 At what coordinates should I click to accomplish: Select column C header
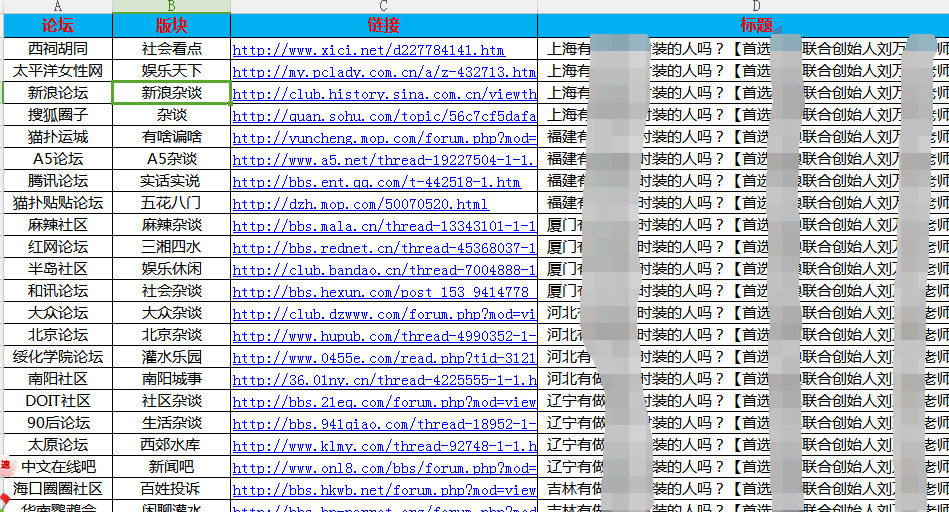(x=384, y=6)
